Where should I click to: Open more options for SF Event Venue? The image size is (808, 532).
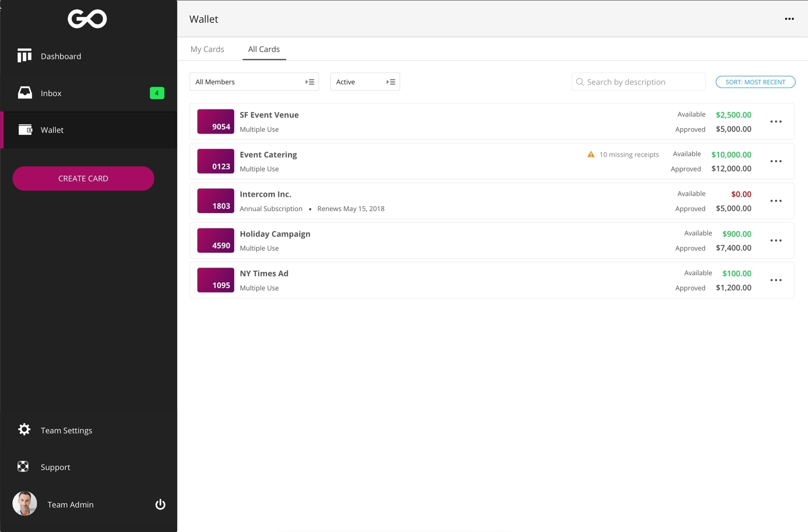(776, 122)
